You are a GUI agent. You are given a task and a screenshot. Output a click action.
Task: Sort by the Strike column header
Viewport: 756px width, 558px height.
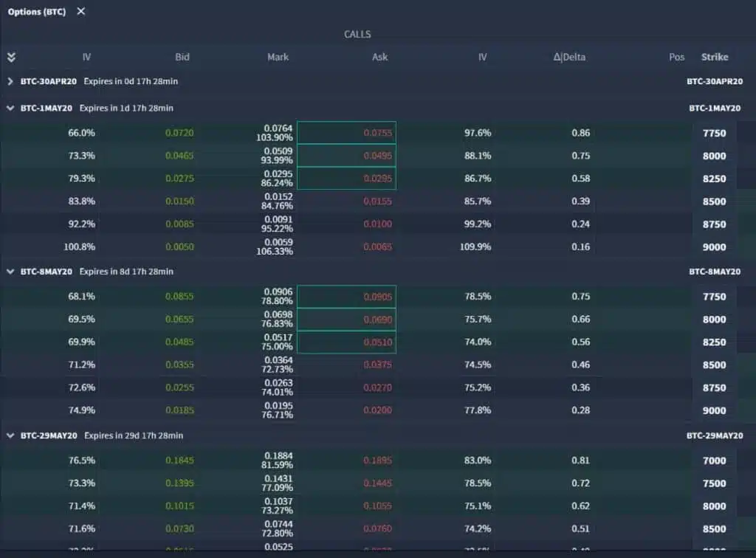tap(714, 57)
